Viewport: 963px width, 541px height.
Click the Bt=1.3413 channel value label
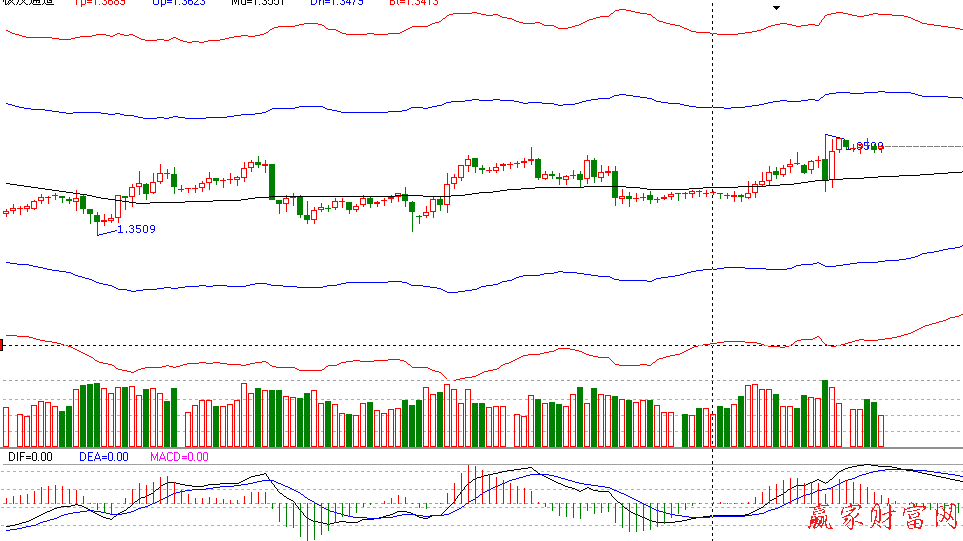tap(410, 3)
